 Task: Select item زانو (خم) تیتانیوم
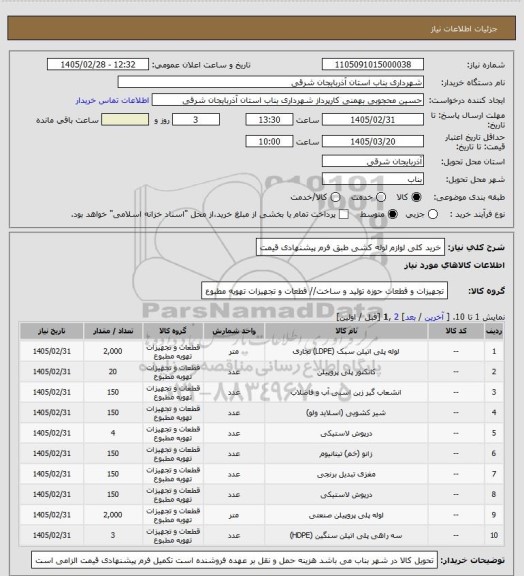346,454
